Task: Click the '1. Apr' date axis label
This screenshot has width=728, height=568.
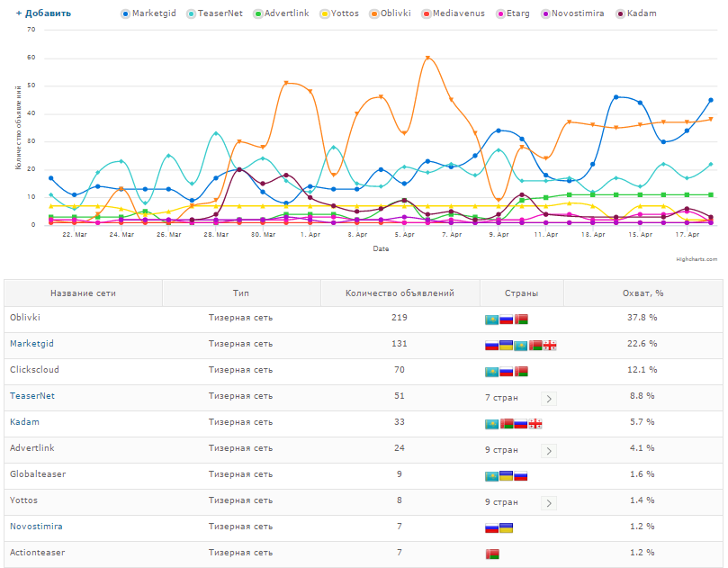Action: pos(310,235)
